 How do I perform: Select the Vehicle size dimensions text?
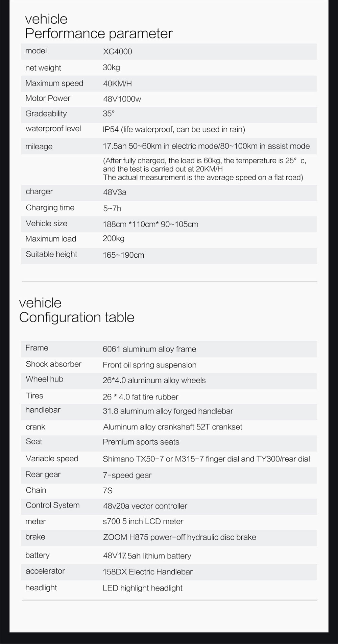point(150,224)
